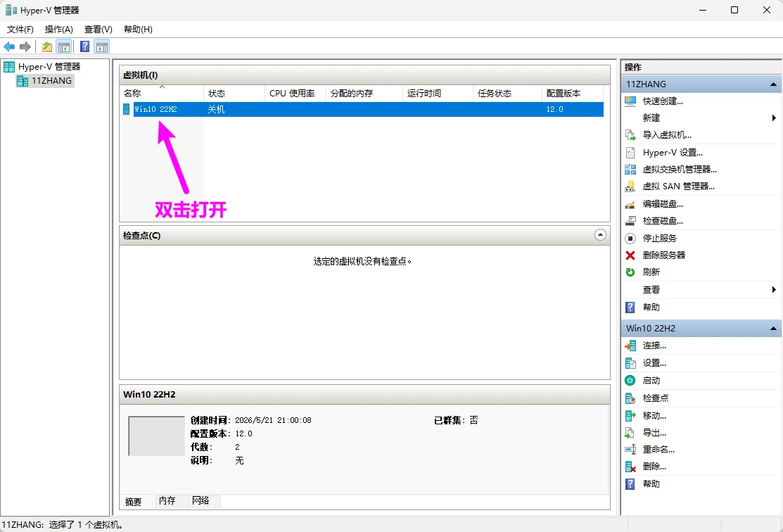
Task: Open the View (查看) submenu arrow
Action: click(774, 290)
